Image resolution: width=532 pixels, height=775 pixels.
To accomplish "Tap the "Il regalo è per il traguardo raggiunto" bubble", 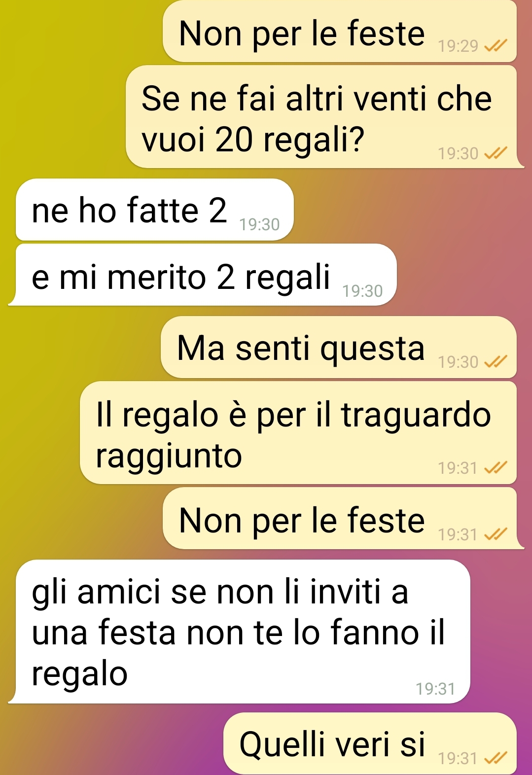I will 298,432.
